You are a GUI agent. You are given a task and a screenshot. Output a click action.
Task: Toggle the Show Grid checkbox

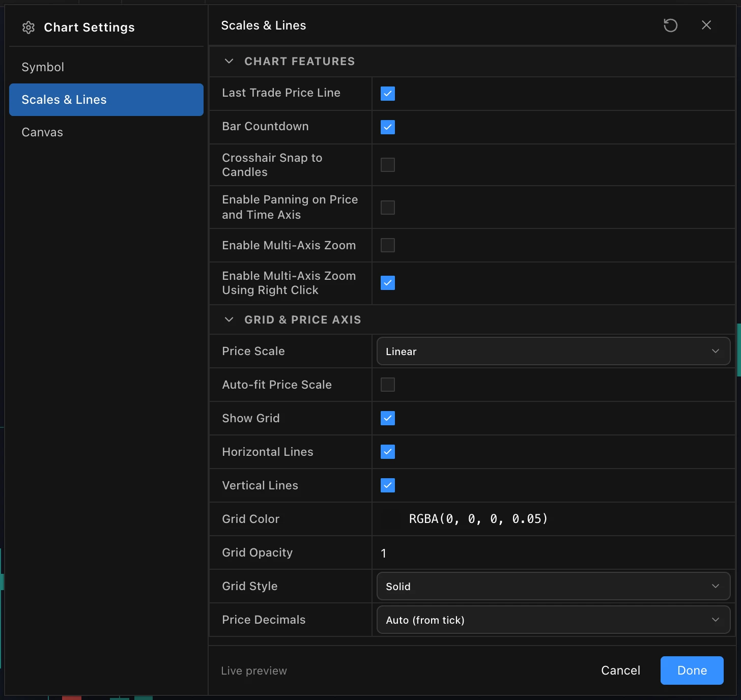pyautogui.click(x=388, y=418)
